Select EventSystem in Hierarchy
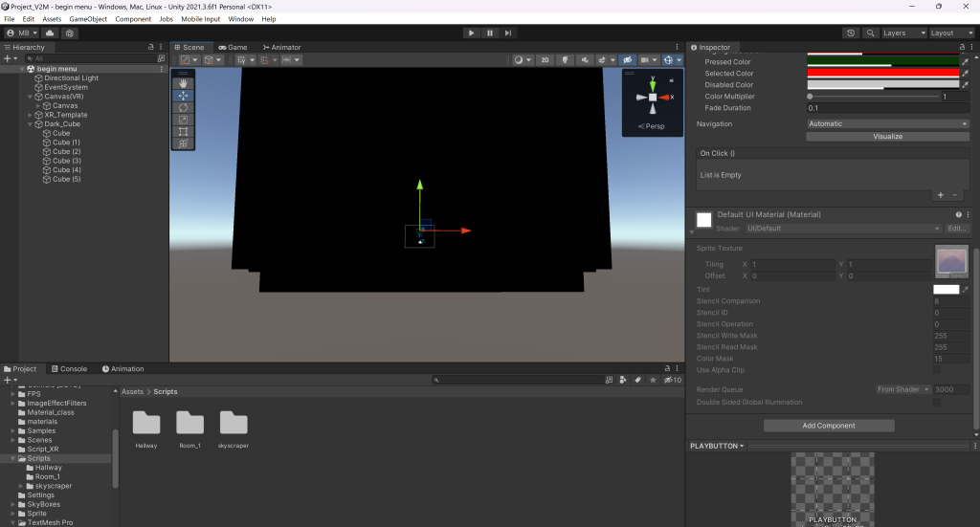 [66, 87]
